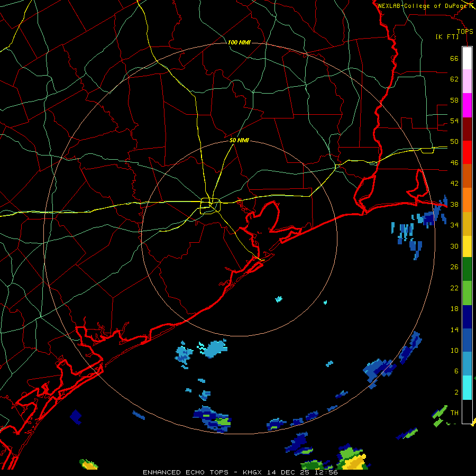Click the 26 legend value
Image resolution: width=476 pixels, height=476 pixels.
pos(454,267)
